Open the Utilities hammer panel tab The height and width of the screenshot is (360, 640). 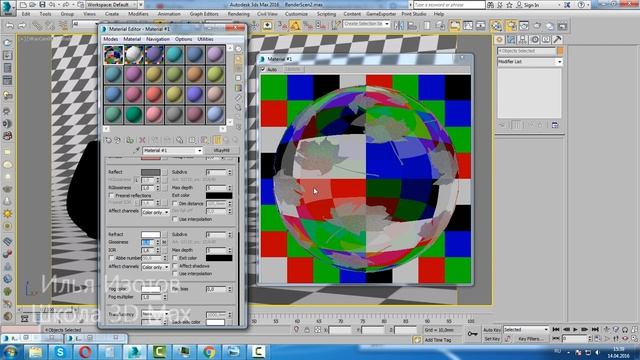557,40
